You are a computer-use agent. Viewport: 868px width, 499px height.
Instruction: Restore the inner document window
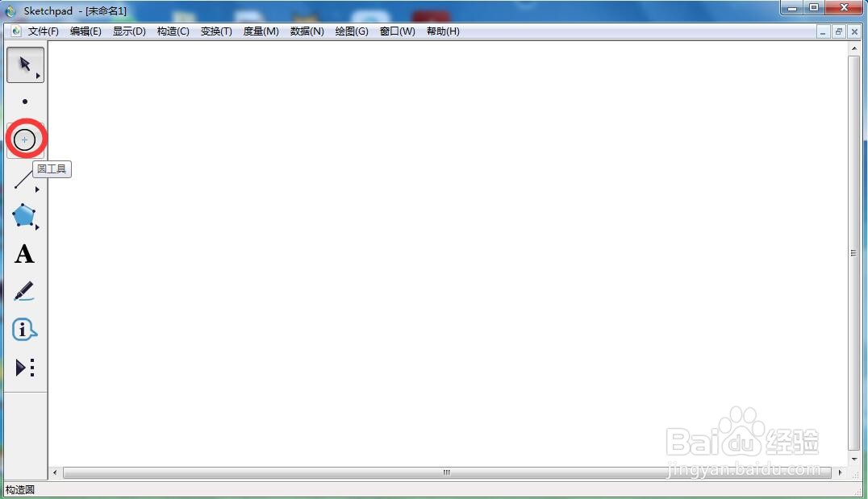(839, 32)
